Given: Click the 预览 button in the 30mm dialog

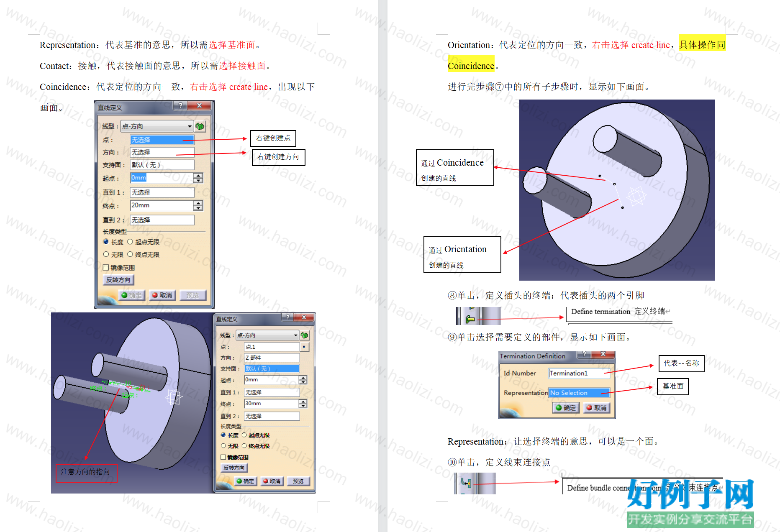Looking at the screenshot, I should pos(298,481).
